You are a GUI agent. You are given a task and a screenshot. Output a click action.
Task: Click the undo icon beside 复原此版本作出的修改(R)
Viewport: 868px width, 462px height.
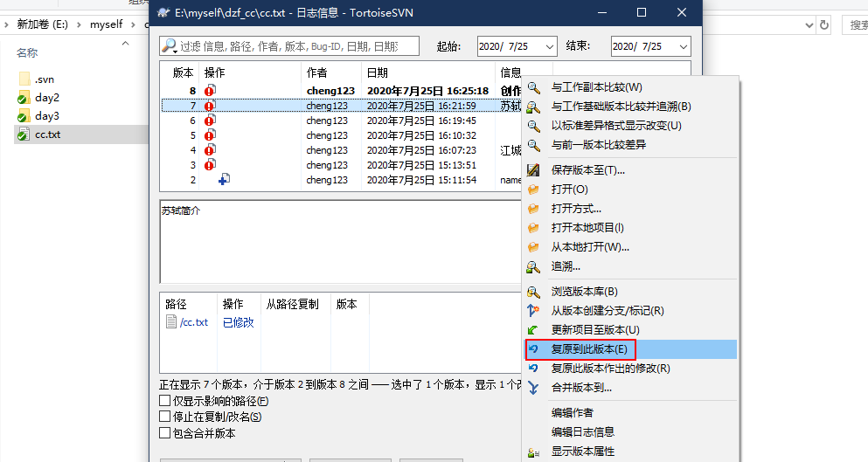533,368
